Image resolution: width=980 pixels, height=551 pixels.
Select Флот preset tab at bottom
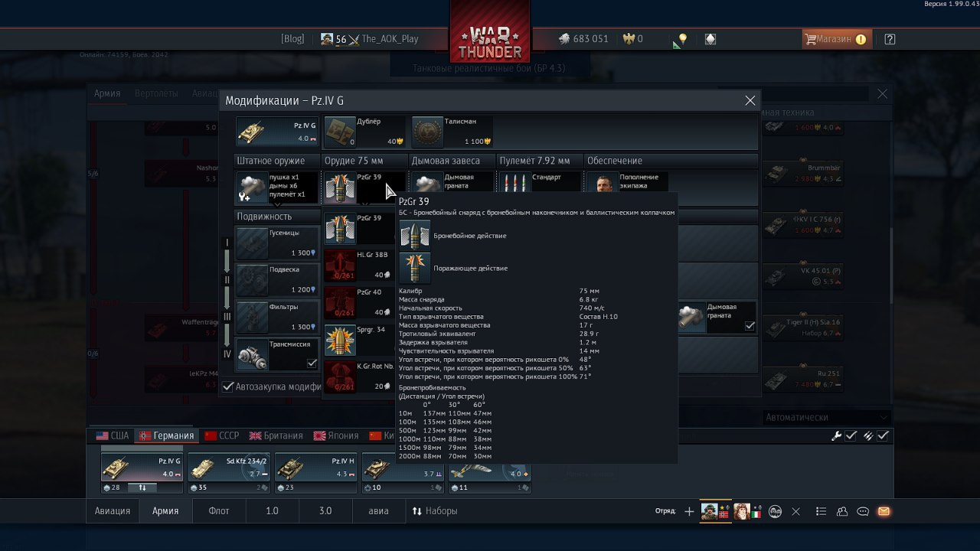219,511
